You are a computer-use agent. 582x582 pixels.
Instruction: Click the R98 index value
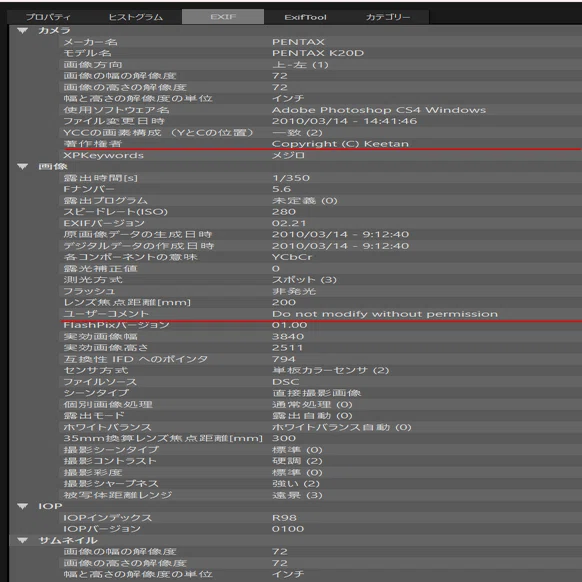pyautogui.click(x=284, y=517)
